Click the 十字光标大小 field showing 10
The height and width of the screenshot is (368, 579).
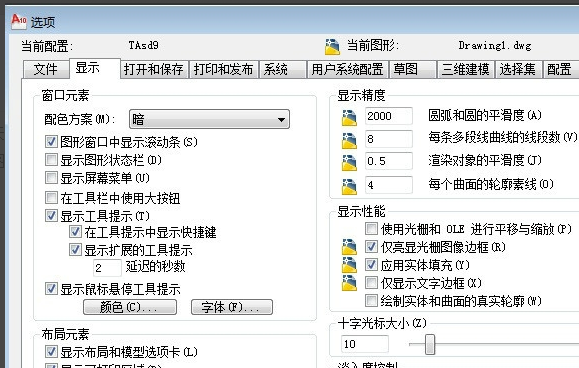click(x=365, y=344)
